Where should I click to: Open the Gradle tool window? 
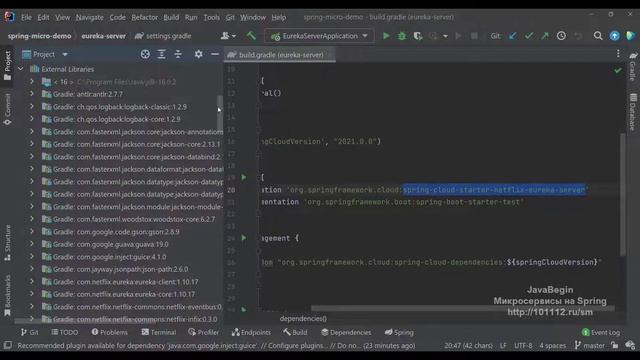(x=633, y=66)
